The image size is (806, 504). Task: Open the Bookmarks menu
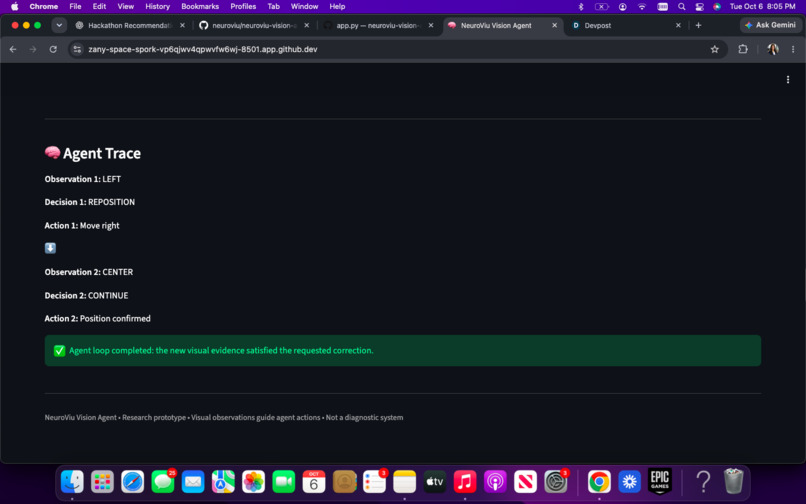(x=200, y=7)
